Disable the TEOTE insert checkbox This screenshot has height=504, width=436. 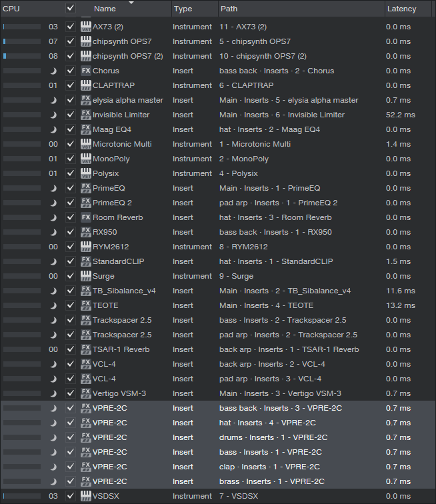(71, 305)
